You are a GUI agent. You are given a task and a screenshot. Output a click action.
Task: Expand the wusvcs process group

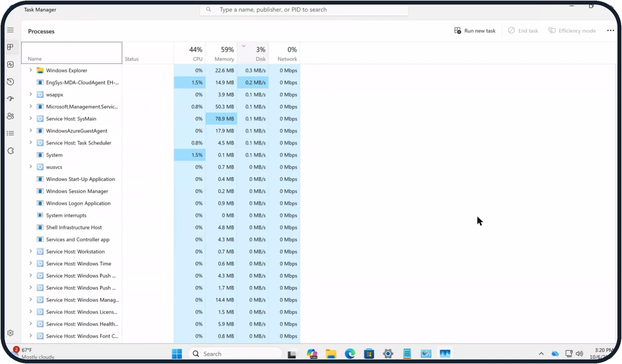pos(30,167)
